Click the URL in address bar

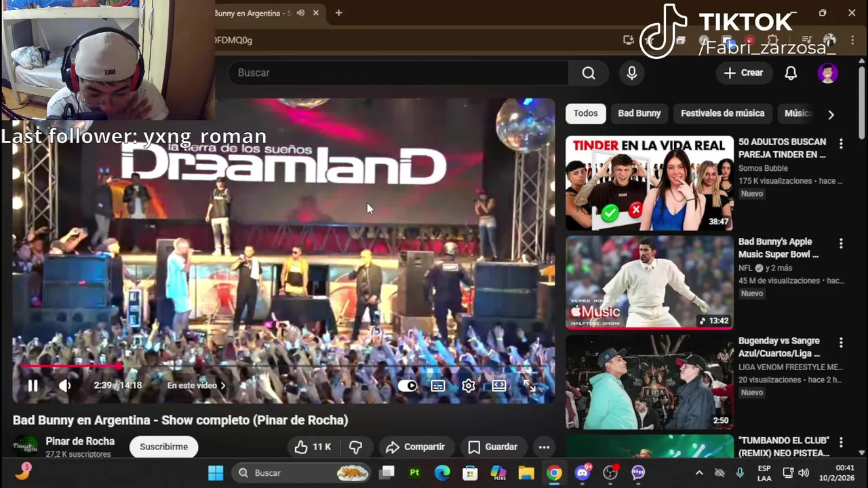233,40
